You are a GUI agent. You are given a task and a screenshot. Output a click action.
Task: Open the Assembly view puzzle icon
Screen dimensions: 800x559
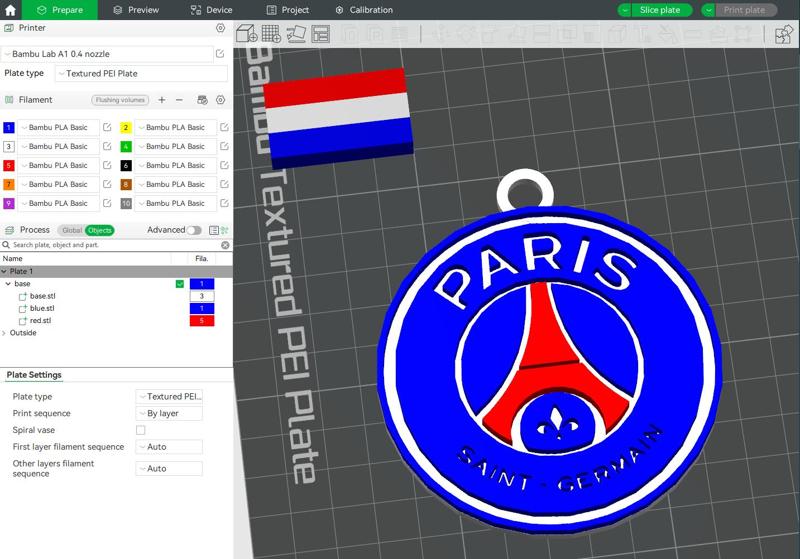pyautogui.click(x=783, y=34)
